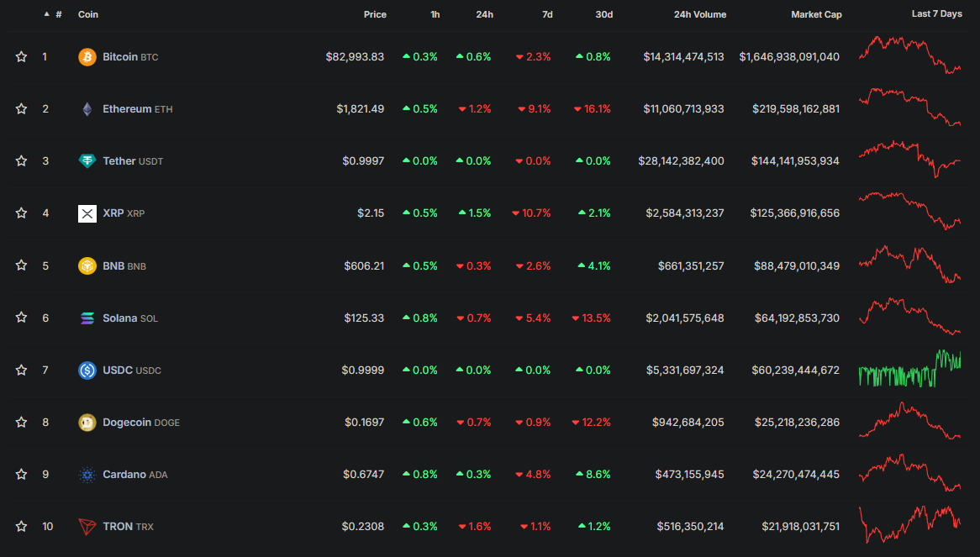Viewport: 980px width, 557px height.
Task: Click Solana price $125.33
Action: [x=364, y=318]
